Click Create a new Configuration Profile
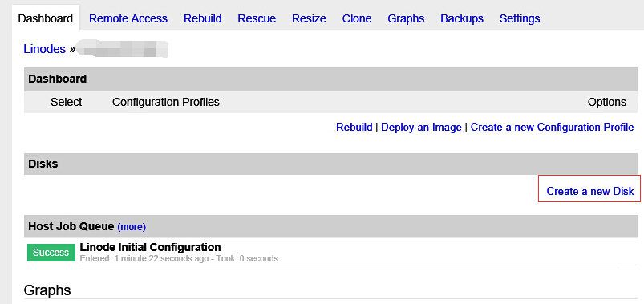This screenshot has width=644, height=304. pyautogui.click(x=552, y=128)
